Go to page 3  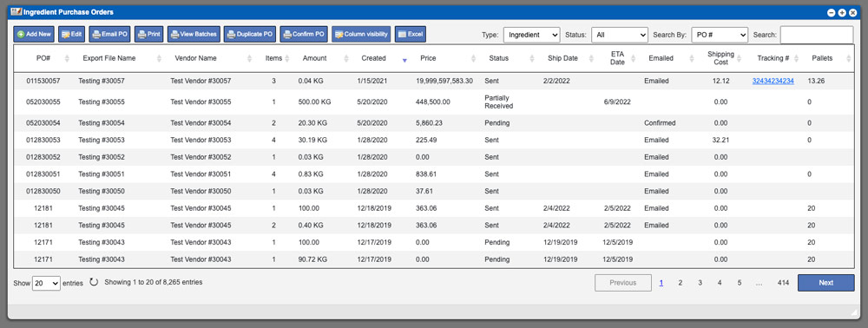coord(700,283)
